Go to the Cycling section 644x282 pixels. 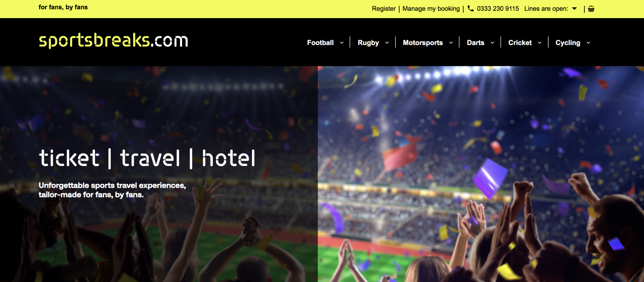click(x=568, y=43)
